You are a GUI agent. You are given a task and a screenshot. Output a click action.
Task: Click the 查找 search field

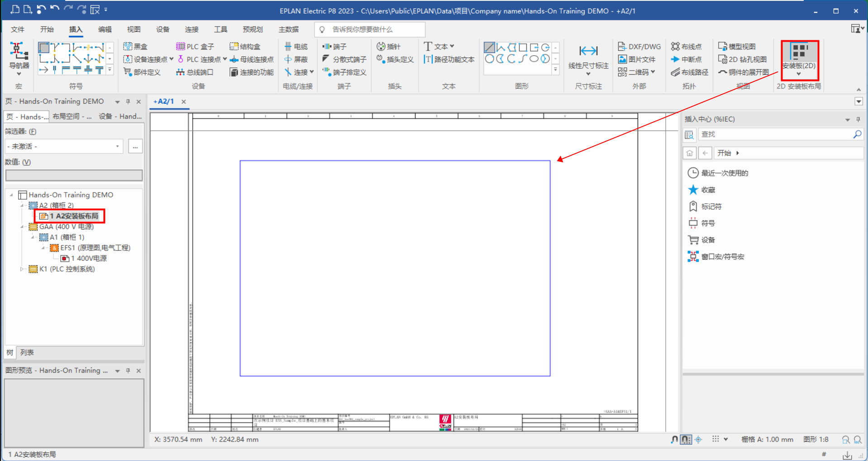tap(775, 134)
